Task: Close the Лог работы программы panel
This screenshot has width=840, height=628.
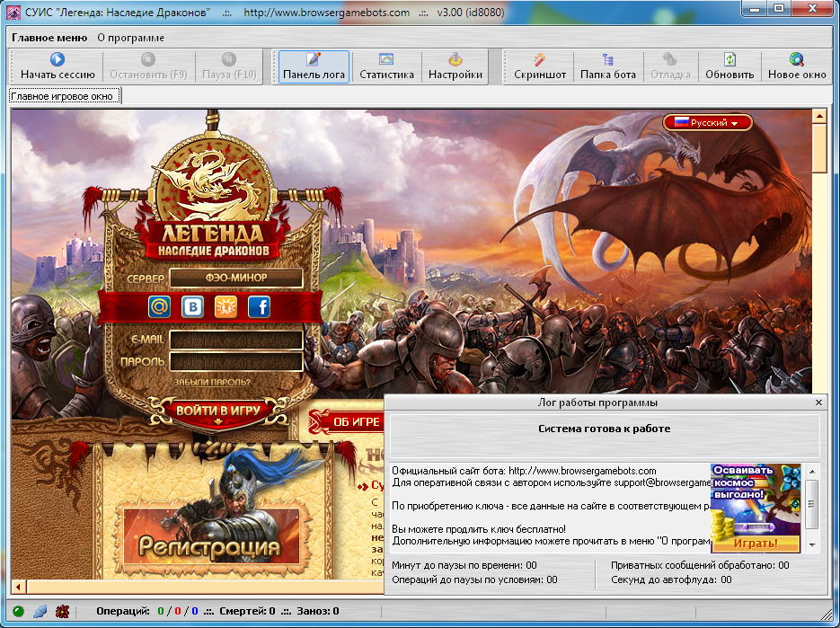Action: pyautogui.click(x=818, y=402)
